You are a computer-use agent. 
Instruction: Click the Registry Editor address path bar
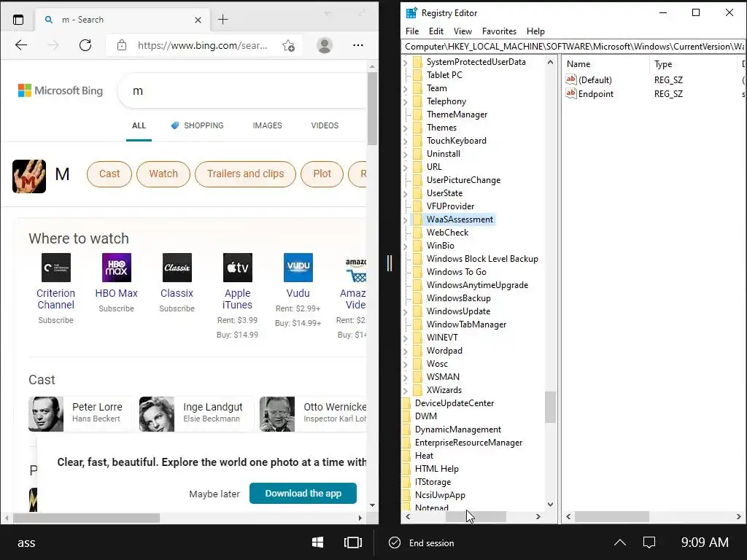(x=573, y=46)
